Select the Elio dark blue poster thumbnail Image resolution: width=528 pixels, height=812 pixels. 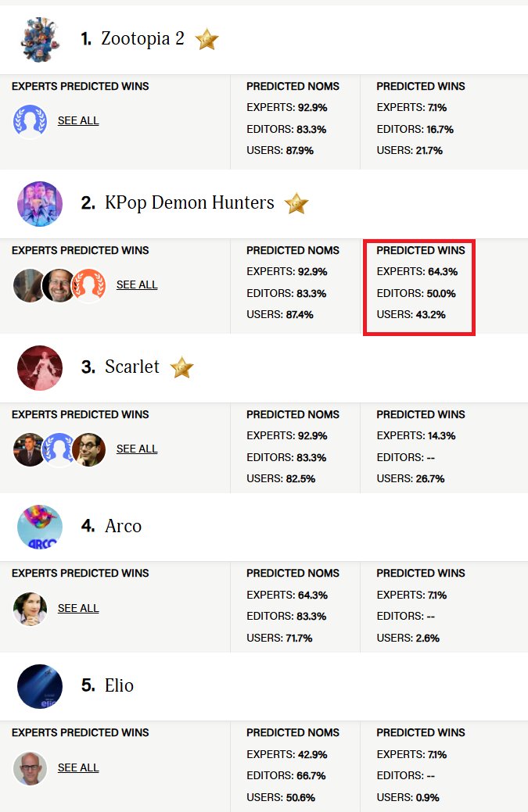[40, 686]
